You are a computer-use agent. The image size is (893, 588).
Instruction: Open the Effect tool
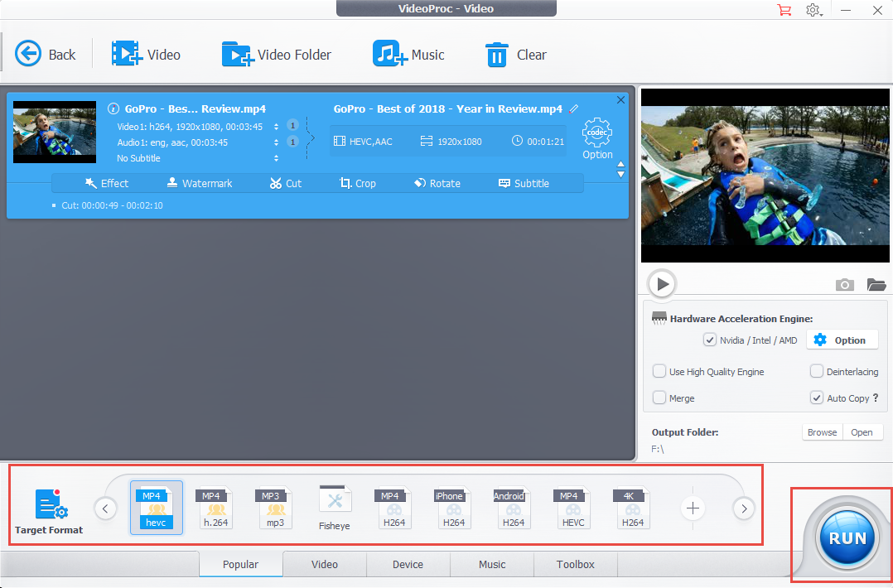tap(107, 183)
